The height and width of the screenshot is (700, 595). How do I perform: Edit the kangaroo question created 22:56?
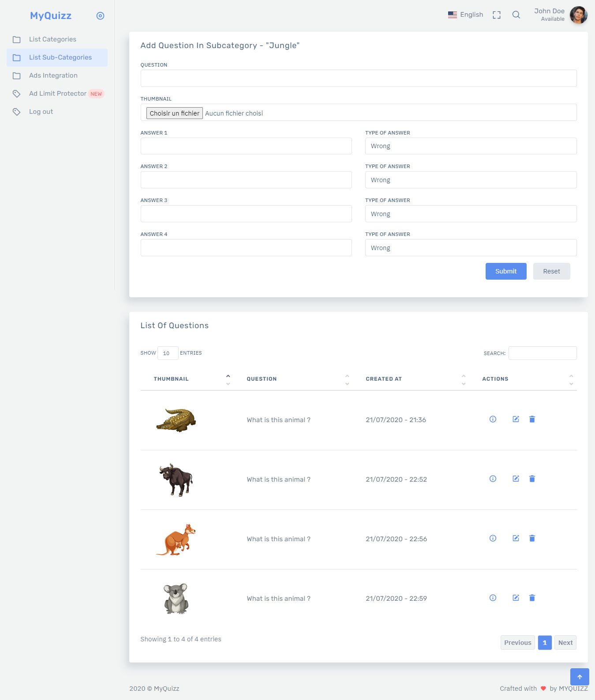[516, 539]
